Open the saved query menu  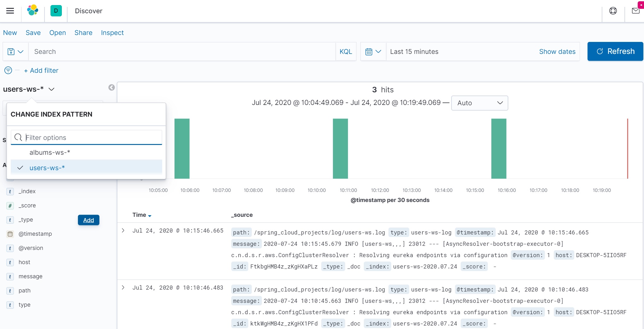15,52
